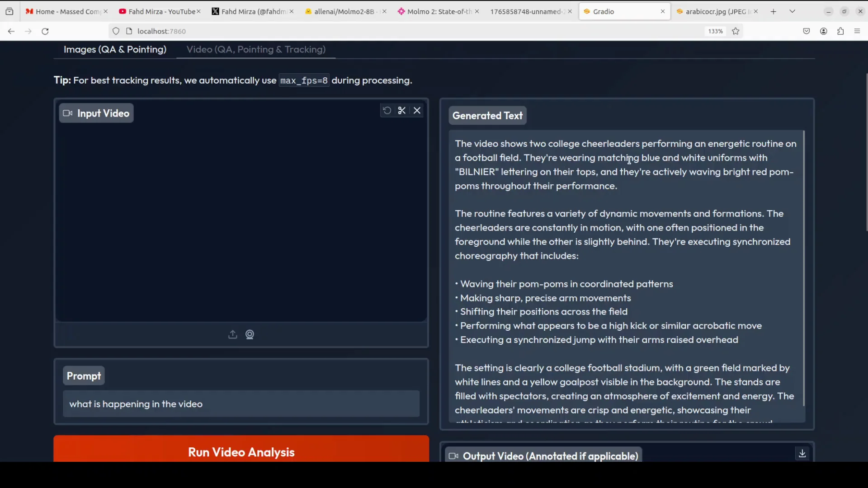Open a new browser tab
Screen dimensions: 868x488
[774, 11]
